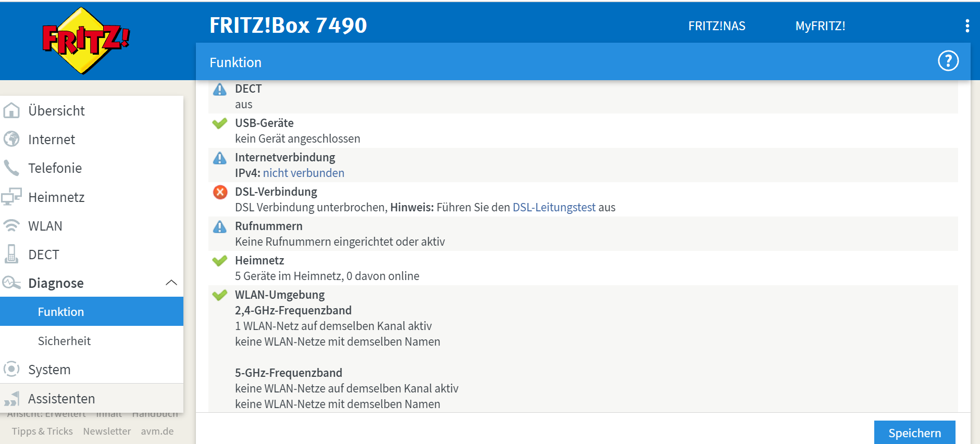
Task: Open the three-dot menu in header
Action: (x=967, y=26)
